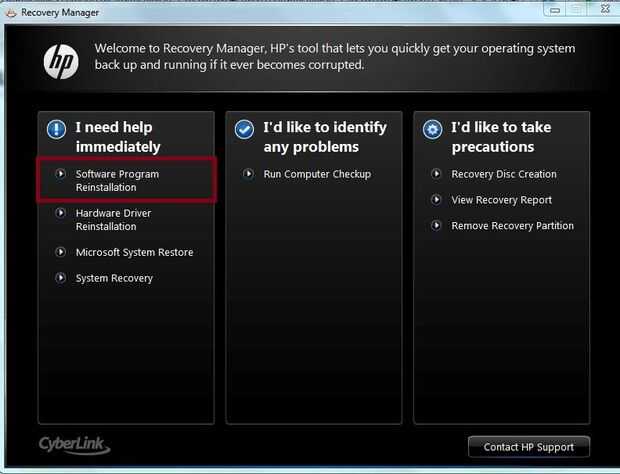Click arrow icon next to Run Computer Checkup
This screenshot has height=474, width=620.
(249, 174)
